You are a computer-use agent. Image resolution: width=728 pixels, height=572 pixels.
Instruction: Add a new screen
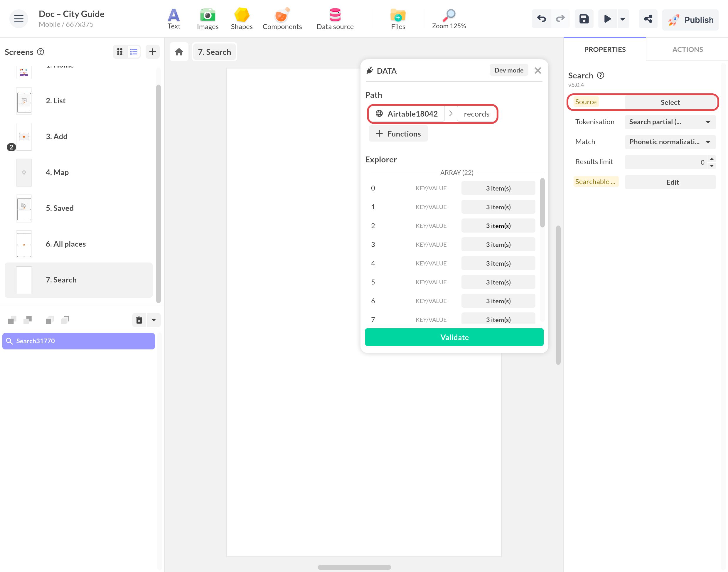152,52
